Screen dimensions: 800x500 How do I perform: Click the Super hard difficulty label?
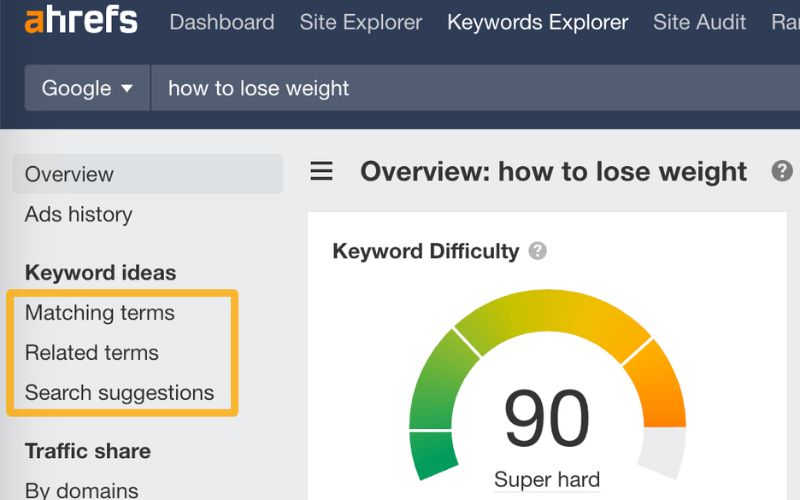coord(547,478)
